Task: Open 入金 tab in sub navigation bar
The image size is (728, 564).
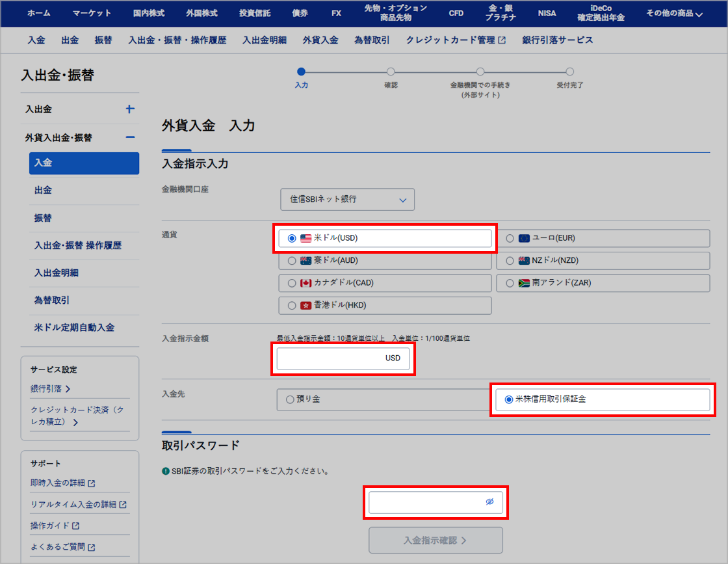Action: 36,40
